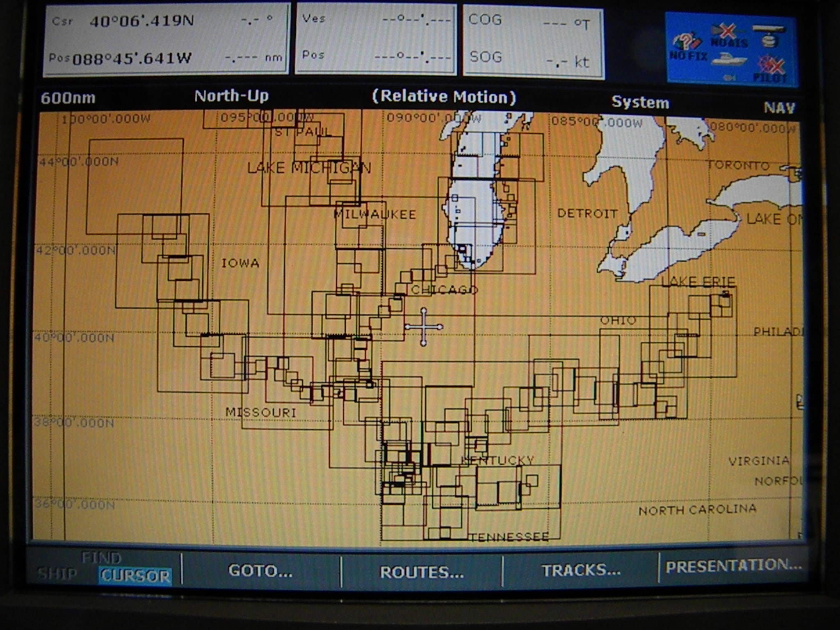Open the ROUTES... softkey menu

click(x=422, y=572)
